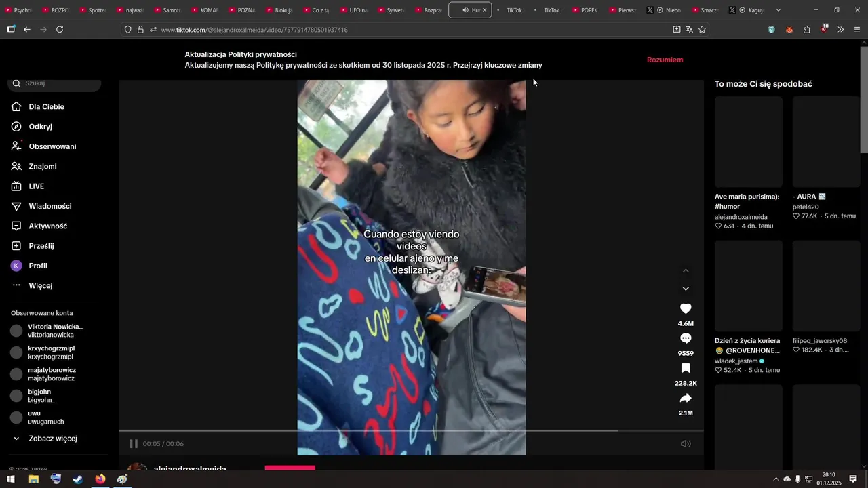Share the video using the arrow icon

pyautogui.click(x=686, y=398)
